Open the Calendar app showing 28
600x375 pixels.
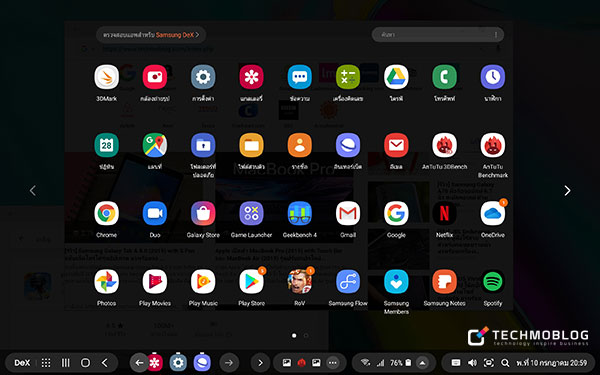[106, 145]
